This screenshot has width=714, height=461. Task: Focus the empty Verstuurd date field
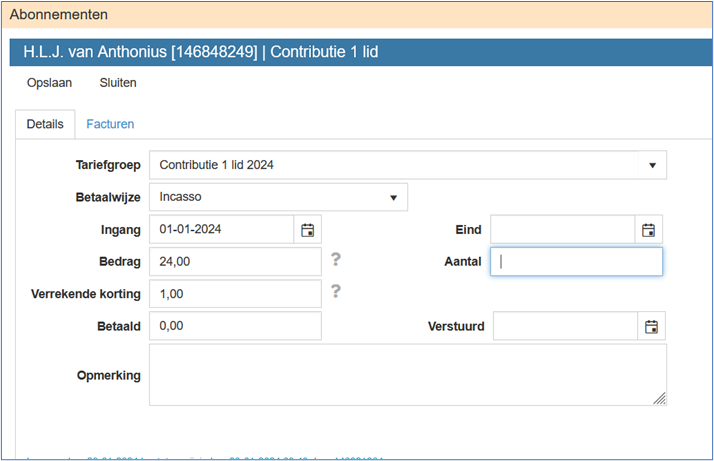tap(566, 326)
